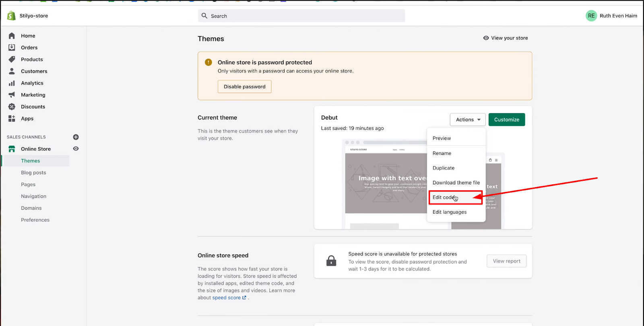The height and width of the screenshot is (326, 644).
Task: Select Preview from the Actions menu
Action: [x=456, y=138]
